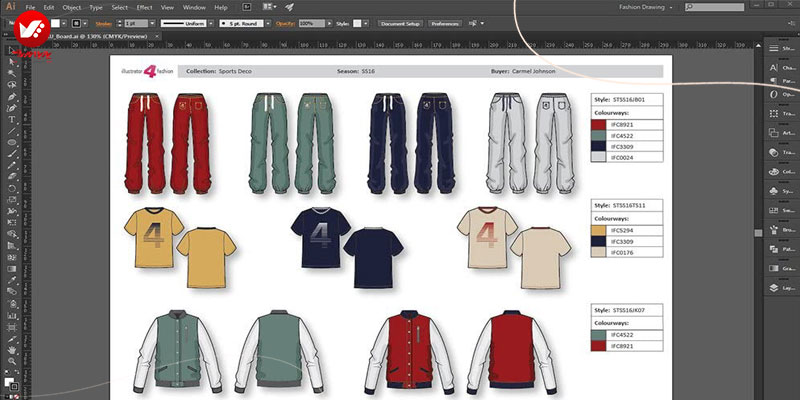The height and width of the screenshot is (400, 800).
Task: Click the vertical scrollbar thumb
Action: pyautogui.click(x=758, y=233)
